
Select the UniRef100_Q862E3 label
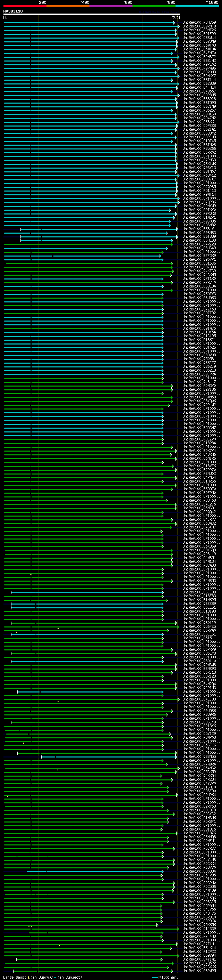(x=199, y=371)
